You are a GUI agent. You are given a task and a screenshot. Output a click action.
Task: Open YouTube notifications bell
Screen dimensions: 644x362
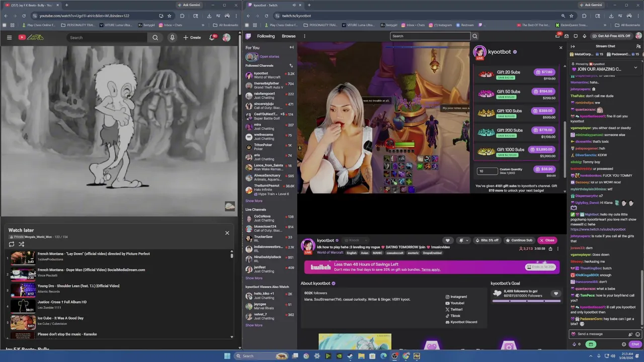coord(212,37)
